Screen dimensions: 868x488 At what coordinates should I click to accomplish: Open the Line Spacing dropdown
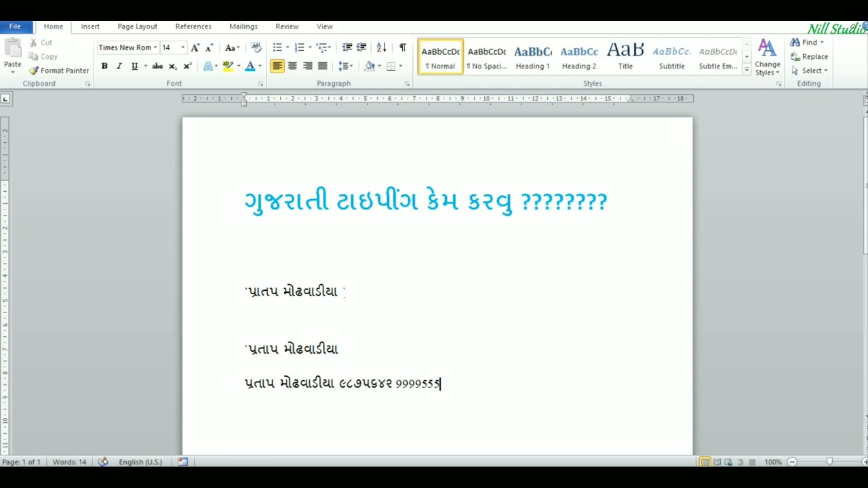pyautogui.click(x=346, y=66)
